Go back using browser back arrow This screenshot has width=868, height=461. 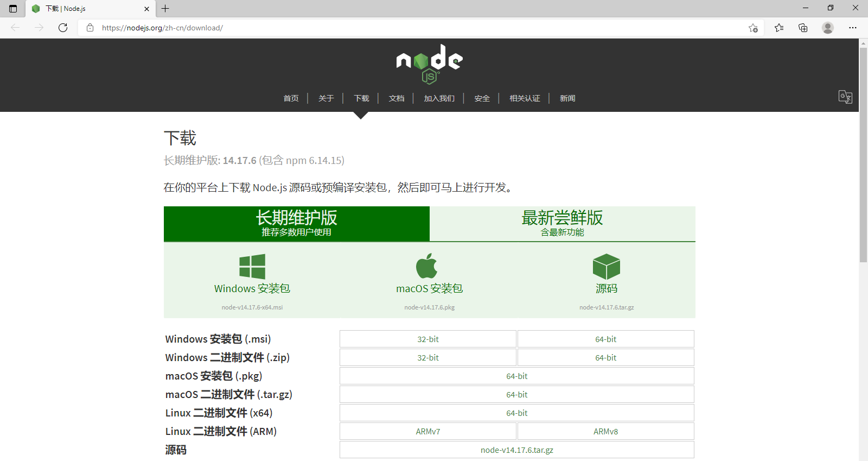point(15,28)
